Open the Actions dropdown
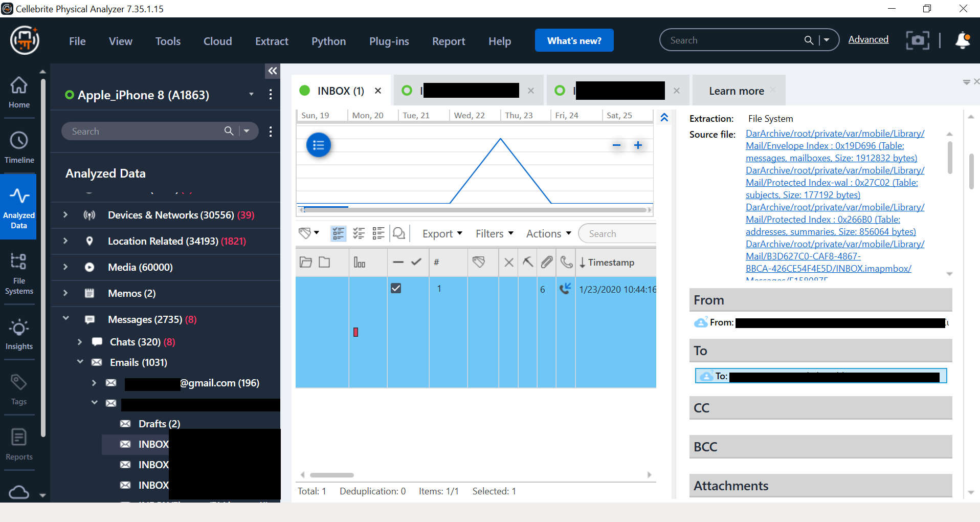 549,233
